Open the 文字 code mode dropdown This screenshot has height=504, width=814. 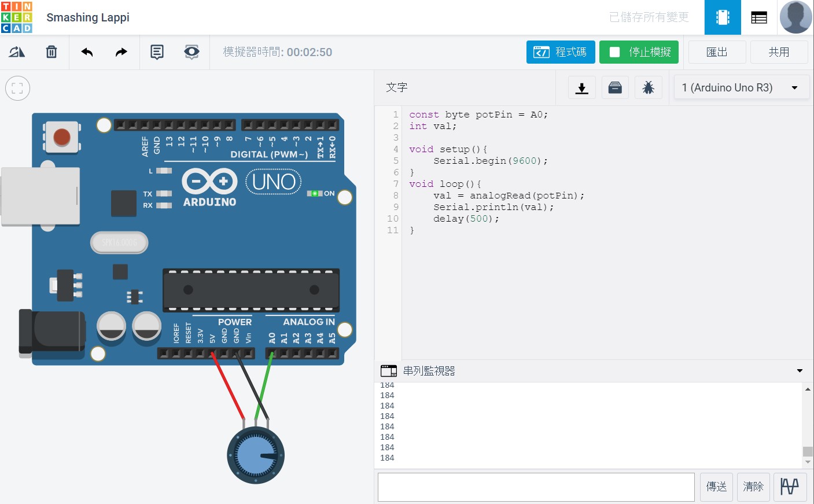coord(397,87)
